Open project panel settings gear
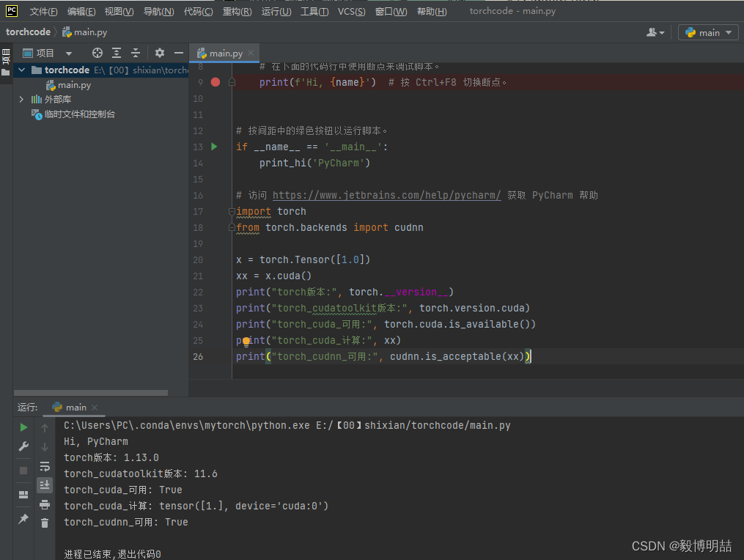The width and height of the screenshot is (744, 560). (x=160, y=53)
